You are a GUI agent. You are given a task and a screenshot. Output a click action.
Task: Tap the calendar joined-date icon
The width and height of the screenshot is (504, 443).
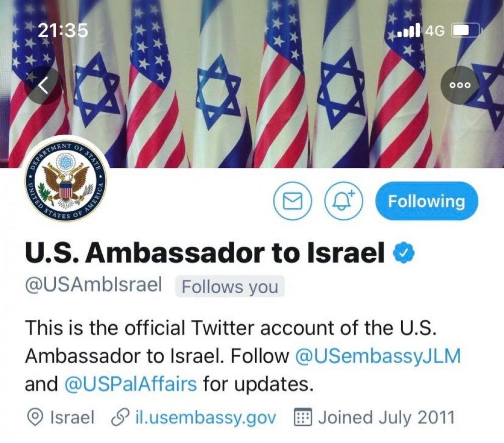(x=303, y=417)
